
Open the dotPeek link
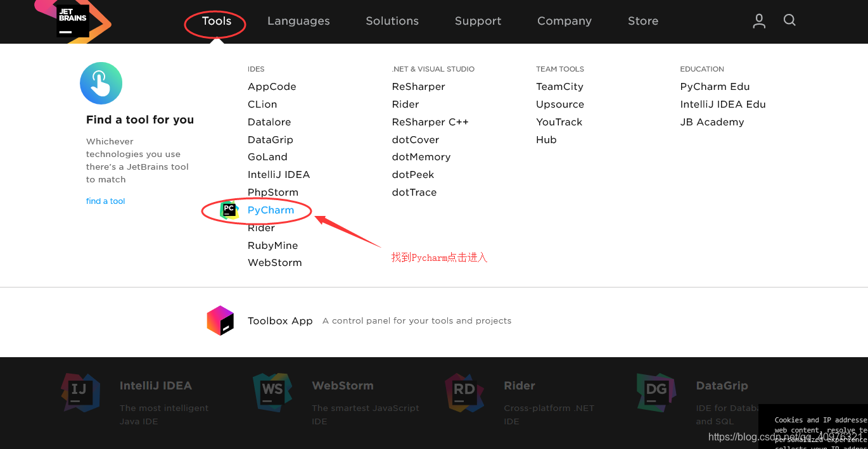point(413,175)
